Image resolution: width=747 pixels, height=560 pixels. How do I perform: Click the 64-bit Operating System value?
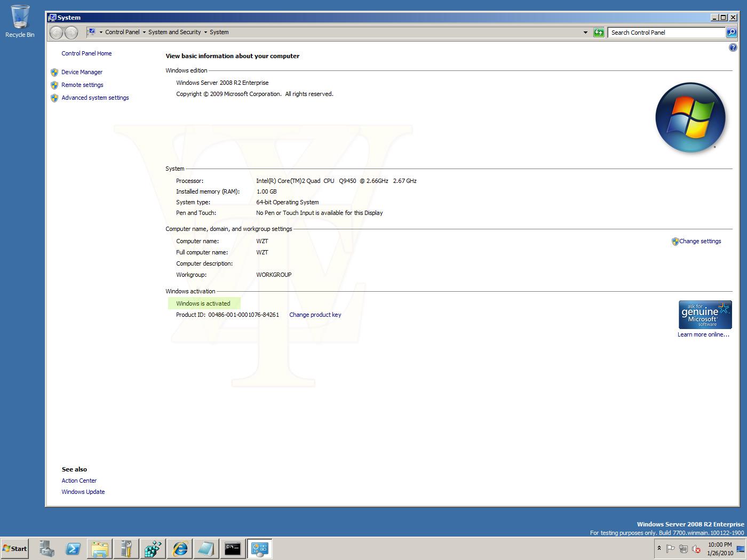pyautogui.click(x=287, y=202)
